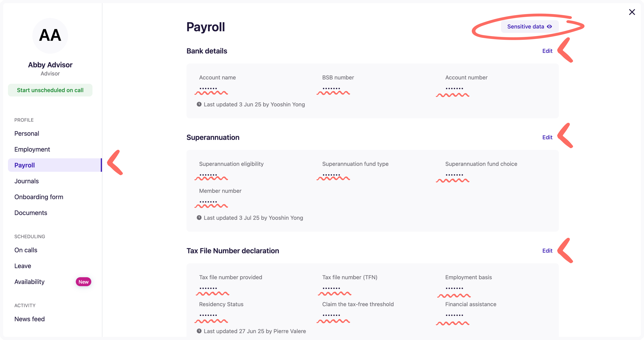The image size is (644, 340).
Task: Close the payroll profile dialog
Action: [x=632, y=12]
